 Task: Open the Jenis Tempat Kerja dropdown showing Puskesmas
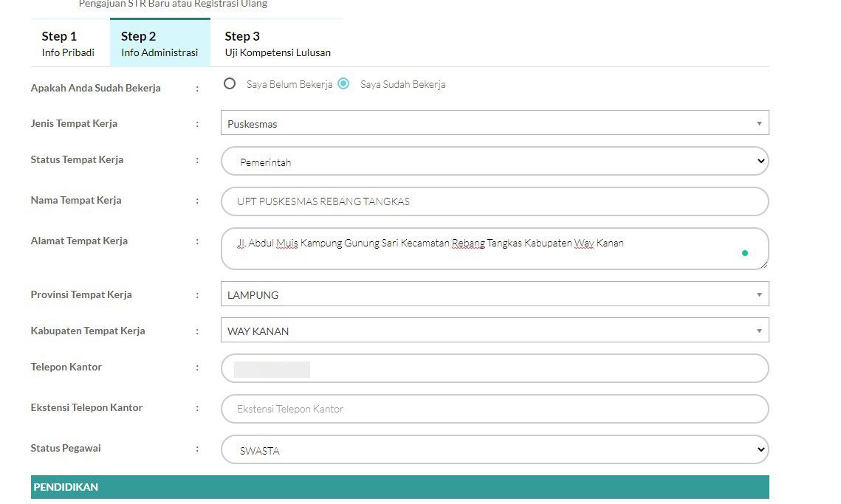(x=495, y=122)
